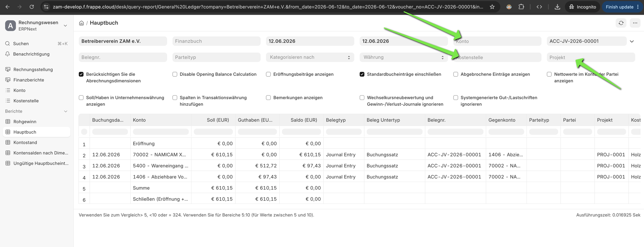Viewport: 644px width, 247px height.
Task: Click the browser back arrow
Action: 7,7
